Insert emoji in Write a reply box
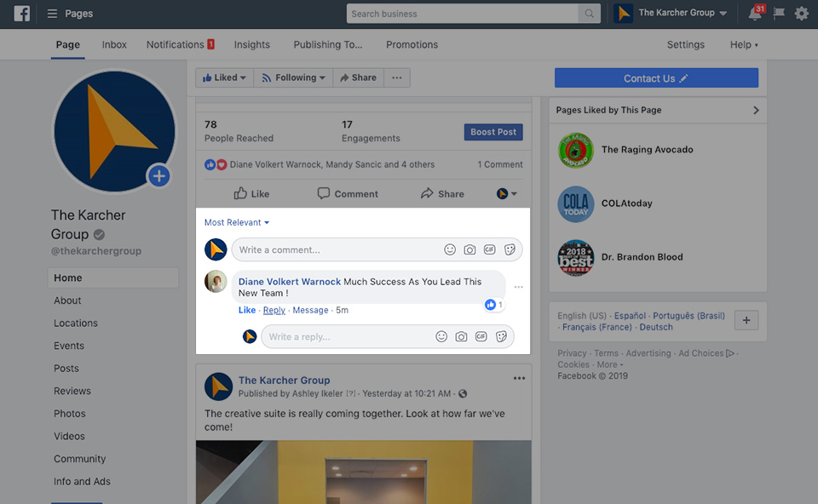This screenshot has height=504, width=818. 441,336
